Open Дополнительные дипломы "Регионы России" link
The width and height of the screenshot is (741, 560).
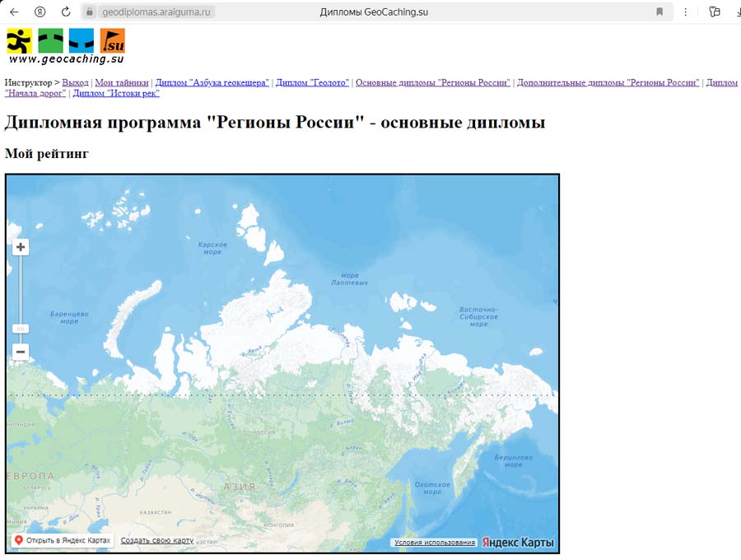pyautogui.click(x=608, y=82)
